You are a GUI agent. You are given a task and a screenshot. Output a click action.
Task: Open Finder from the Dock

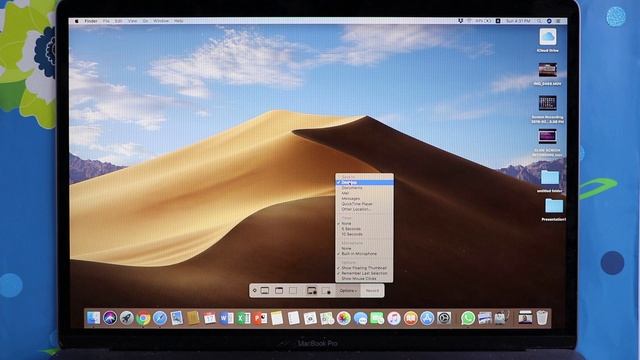(x=93, y=318)
